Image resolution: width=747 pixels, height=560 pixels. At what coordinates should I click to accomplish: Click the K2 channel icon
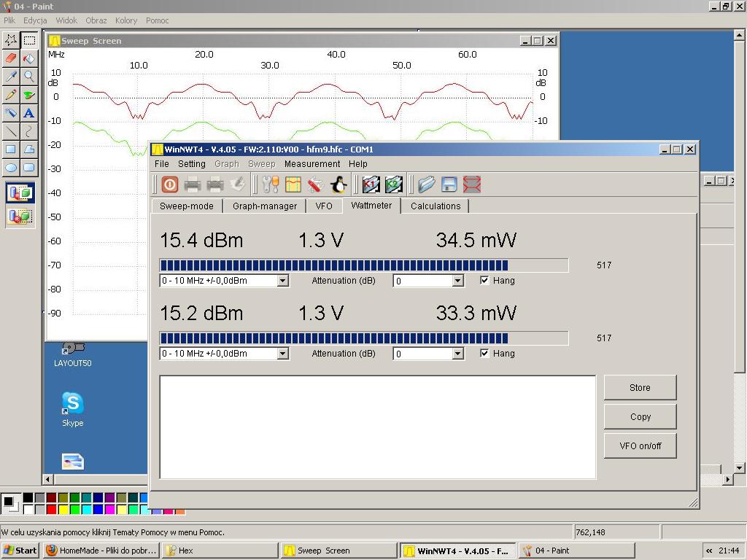(394, 184)
